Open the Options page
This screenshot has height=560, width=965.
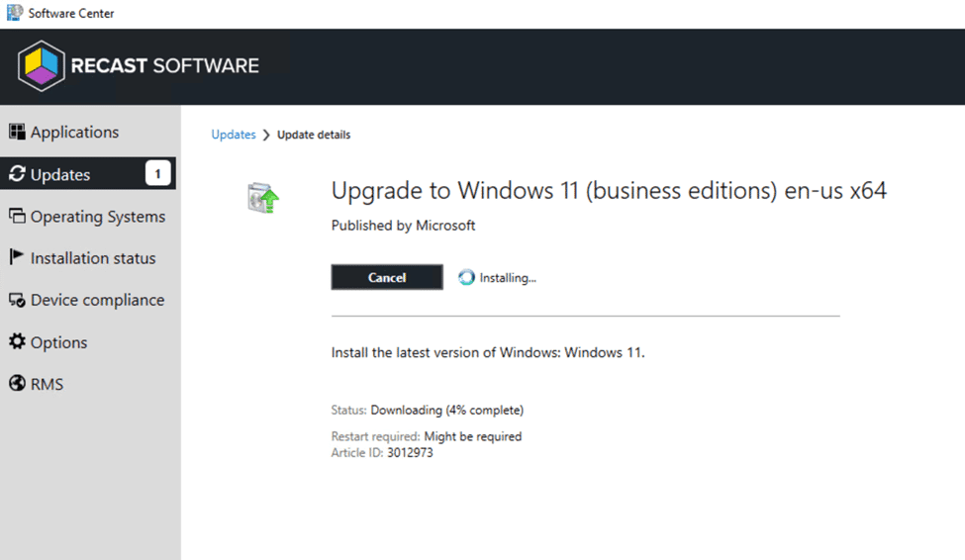coord(58,342)
